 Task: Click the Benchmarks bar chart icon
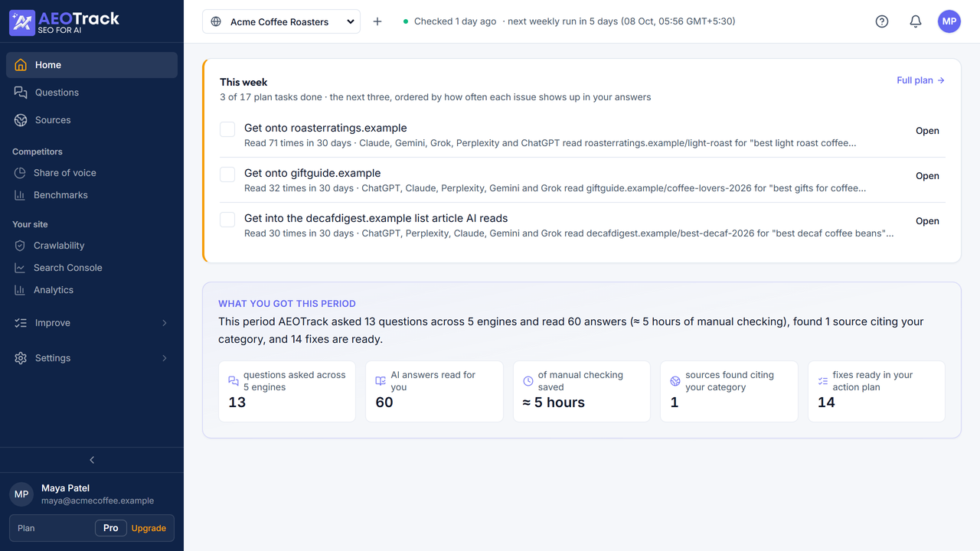pyautogui.click(x=20, y=195)
